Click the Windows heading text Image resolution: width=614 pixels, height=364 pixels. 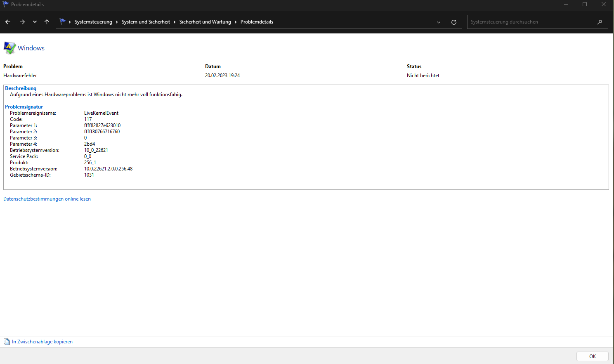coord(31,48)
